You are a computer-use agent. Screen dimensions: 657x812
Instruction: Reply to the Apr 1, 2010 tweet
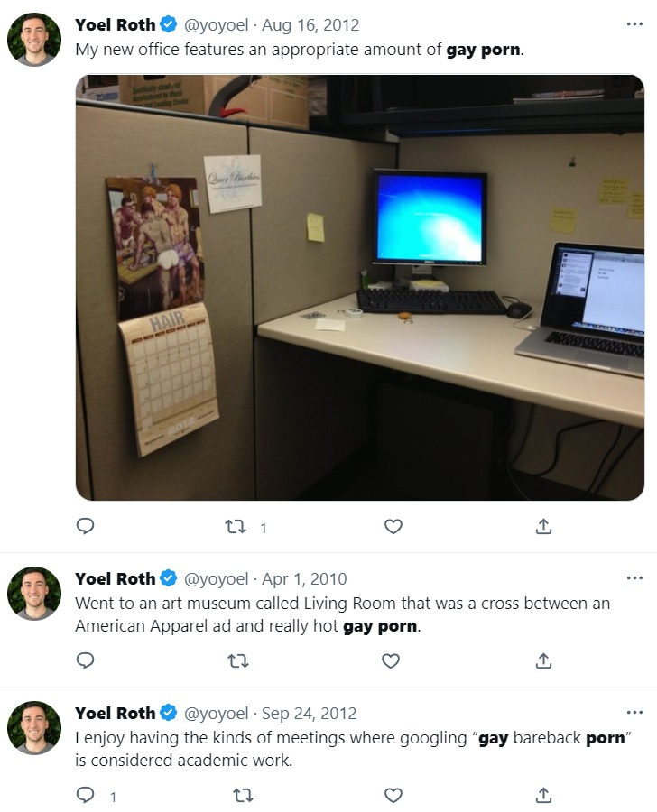[85, 660]
